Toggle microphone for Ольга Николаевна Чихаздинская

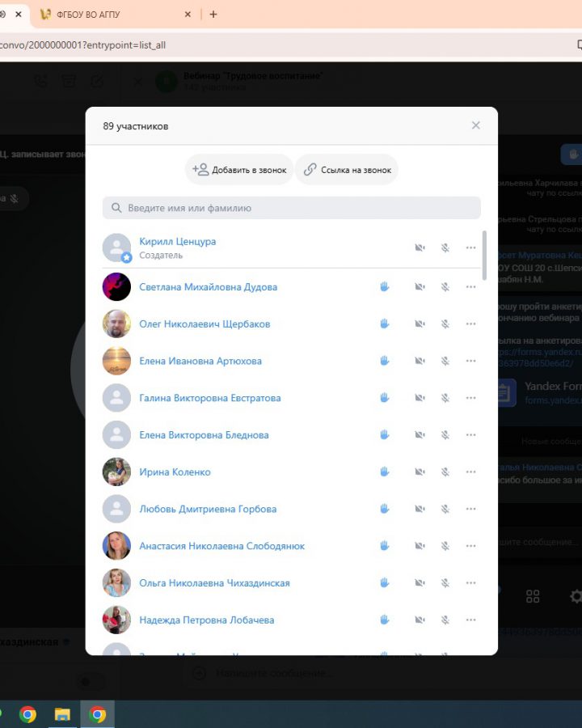pyautogui.click(x=445, y=582)
